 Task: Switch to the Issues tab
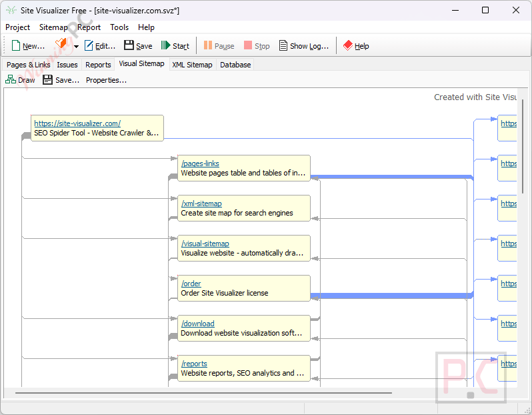click(67, 65)
